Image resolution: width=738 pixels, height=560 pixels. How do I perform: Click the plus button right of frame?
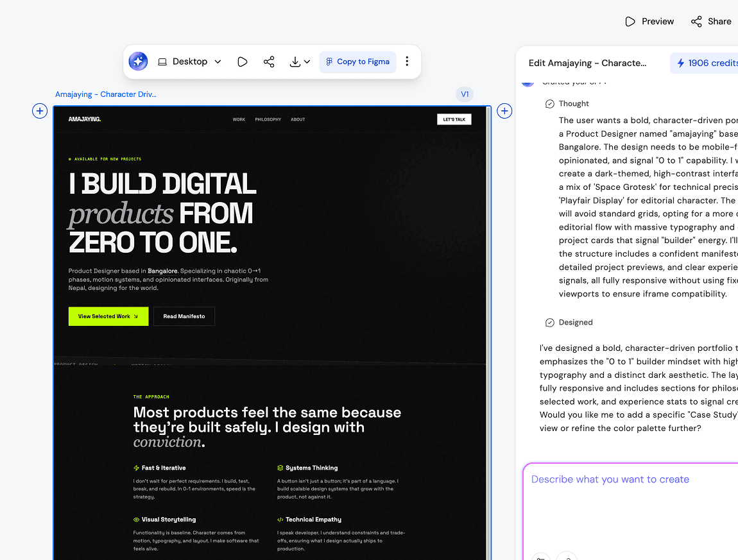[505, 112]
